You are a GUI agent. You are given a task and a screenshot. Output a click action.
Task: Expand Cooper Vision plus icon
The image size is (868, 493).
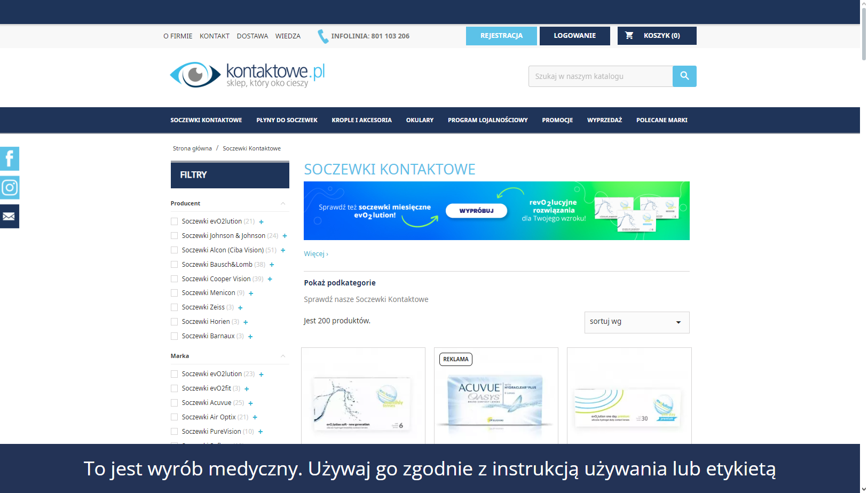coord(270,279)
